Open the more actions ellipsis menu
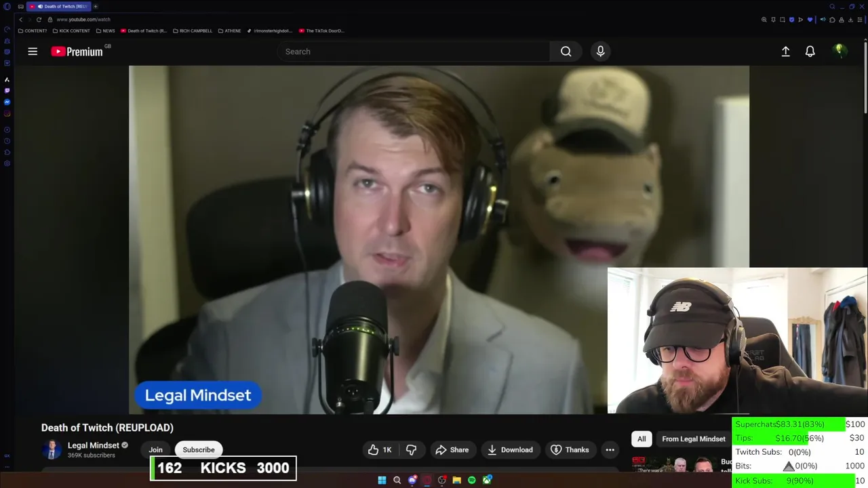868x488 pixels. click(x=610, y=449)
